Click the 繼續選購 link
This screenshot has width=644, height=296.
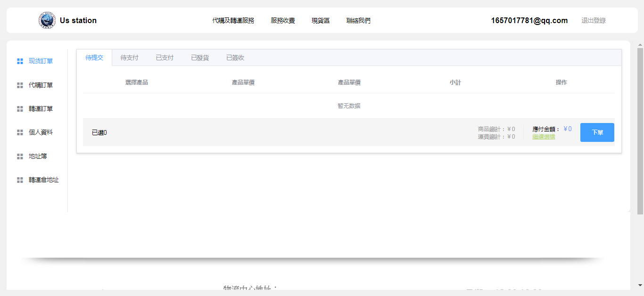click(544, 137)
